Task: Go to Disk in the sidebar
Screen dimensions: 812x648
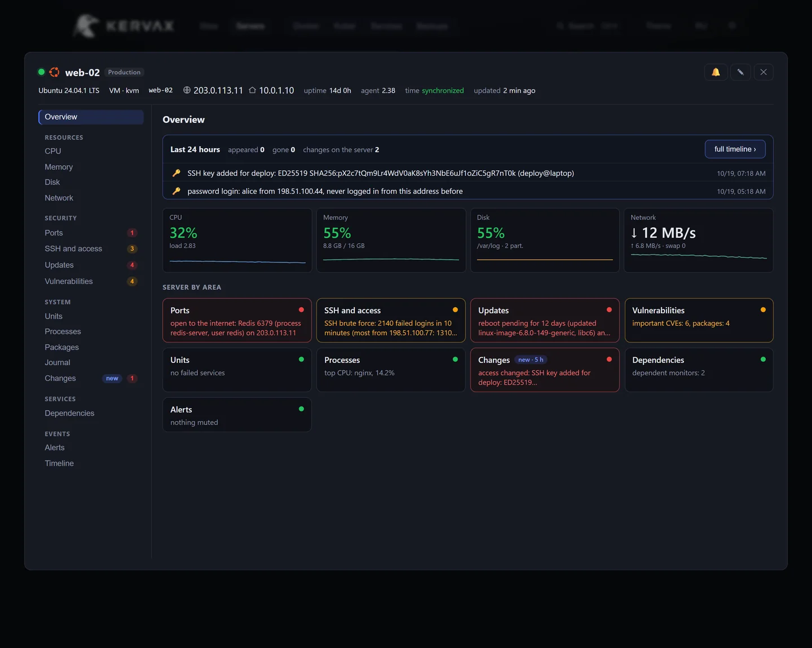Action: pos(91,182)
